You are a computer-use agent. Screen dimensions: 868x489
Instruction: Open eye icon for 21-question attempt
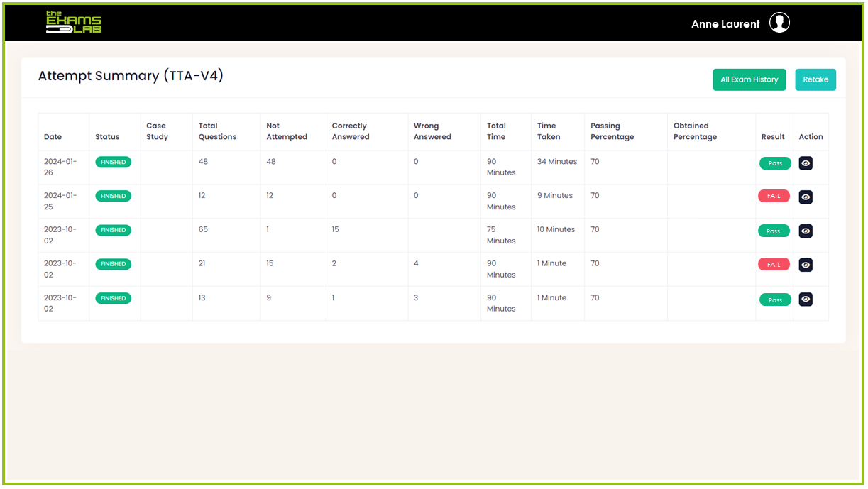click(x=806, y=265)
